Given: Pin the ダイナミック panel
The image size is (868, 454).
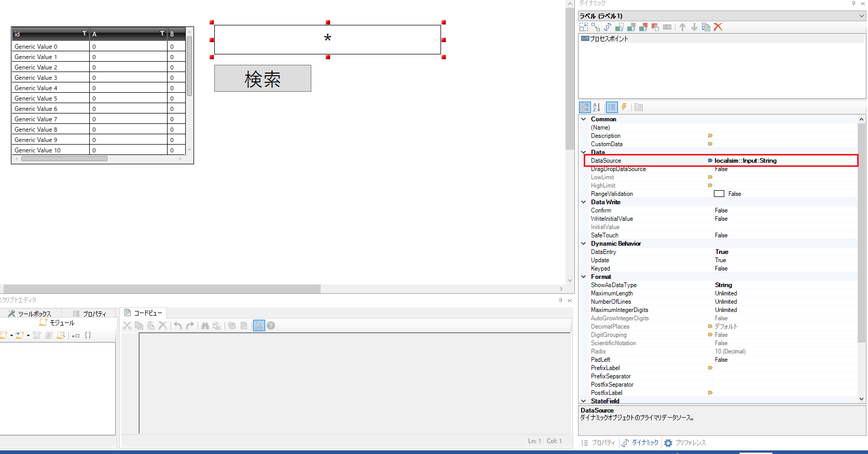Looking at the screenshot, I should [x=853, y=3].
